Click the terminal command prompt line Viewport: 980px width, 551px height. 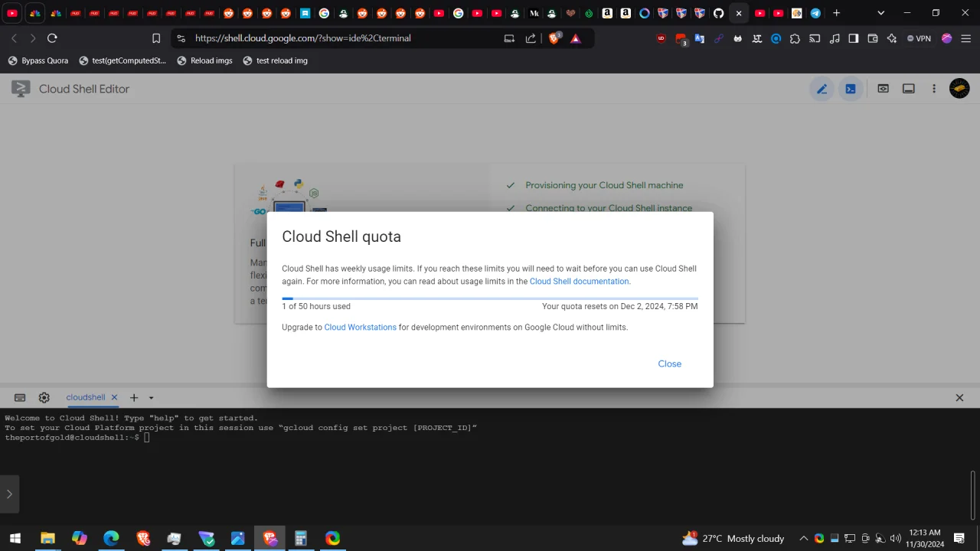[77, 438]
